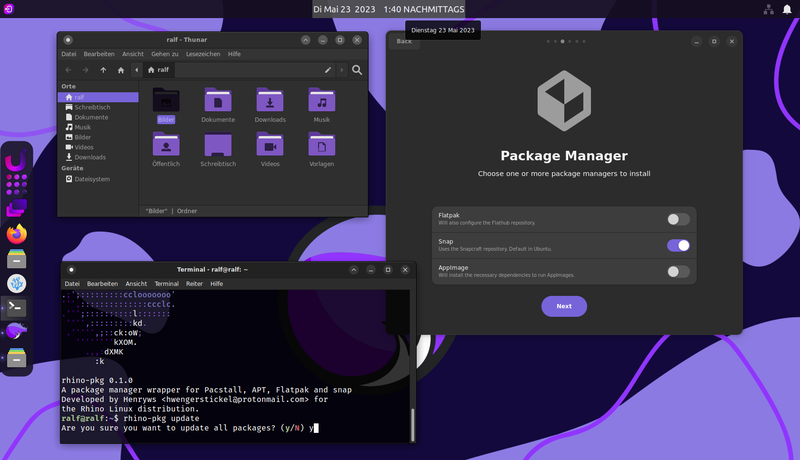
Task: Click the round blue app icon in dock
Action: 16,284
